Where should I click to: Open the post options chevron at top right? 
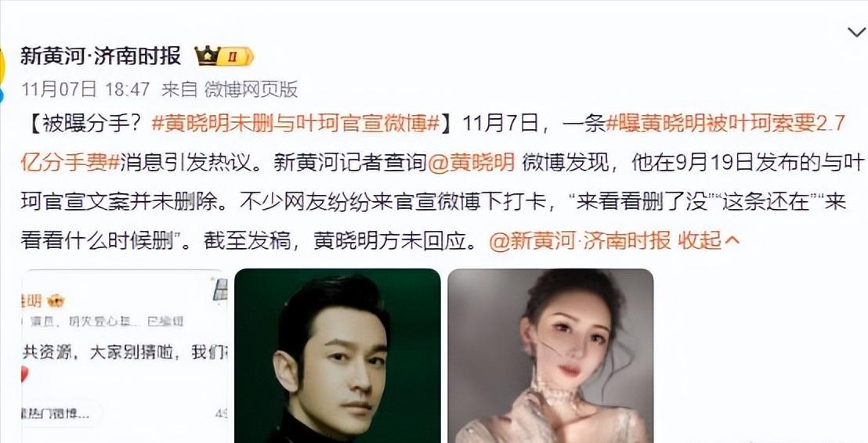coord(857,33)
